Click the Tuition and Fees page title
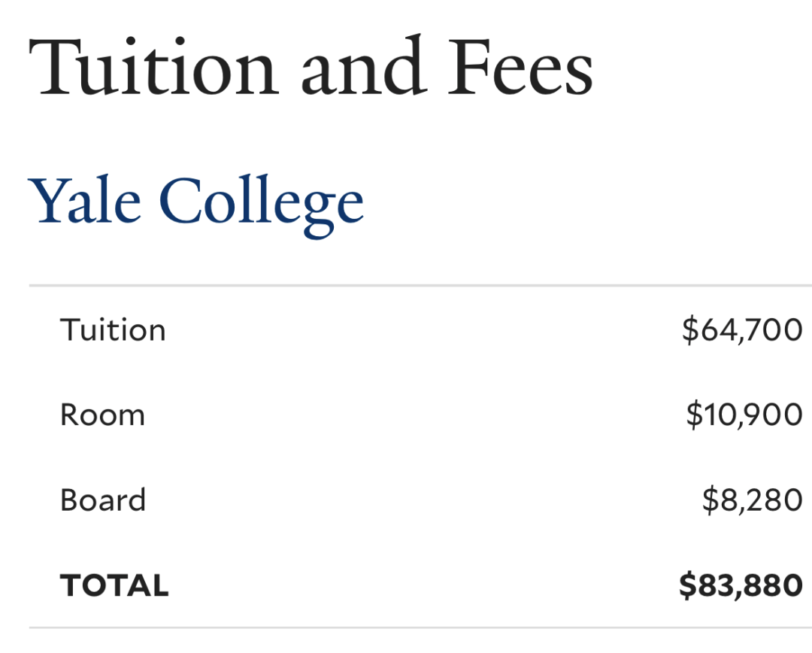Viewport: 812px width, 653px height. pos(311,66)
